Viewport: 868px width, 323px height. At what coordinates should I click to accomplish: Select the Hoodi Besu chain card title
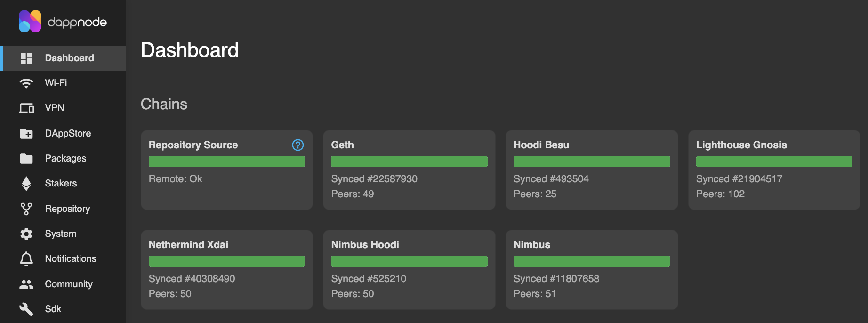point(541,145)
